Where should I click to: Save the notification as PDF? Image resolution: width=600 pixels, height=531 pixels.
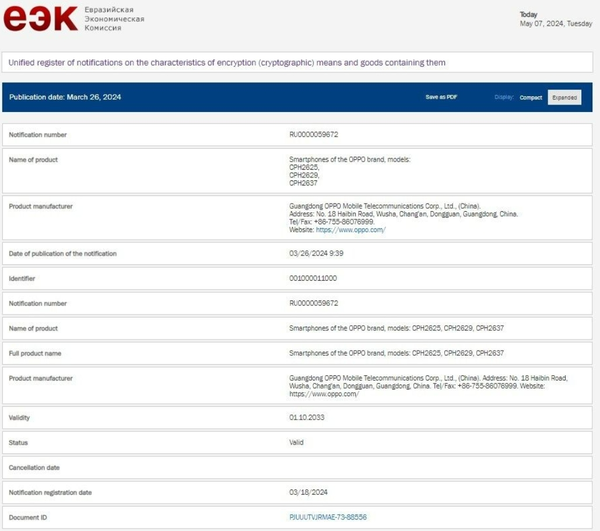click(441, 97)
